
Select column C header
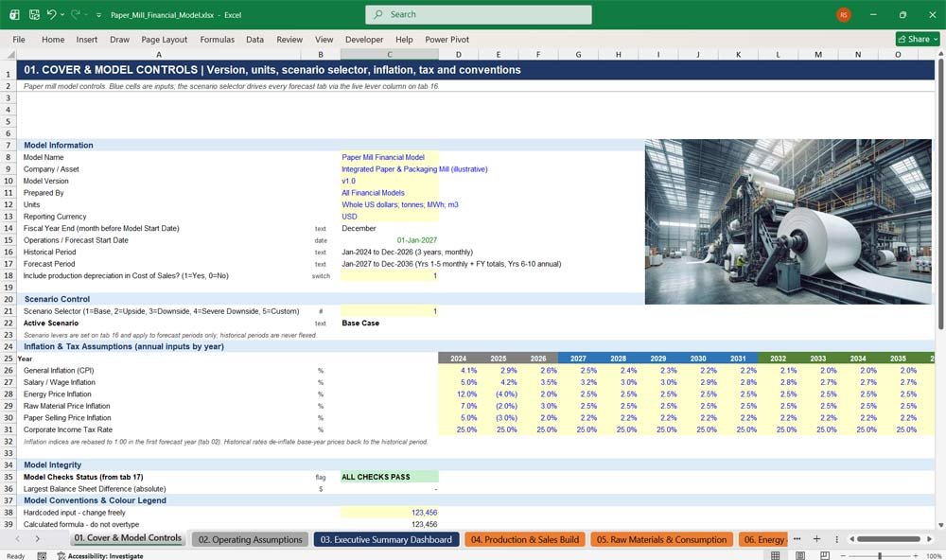pyautogui.click(x=389, y=54)
